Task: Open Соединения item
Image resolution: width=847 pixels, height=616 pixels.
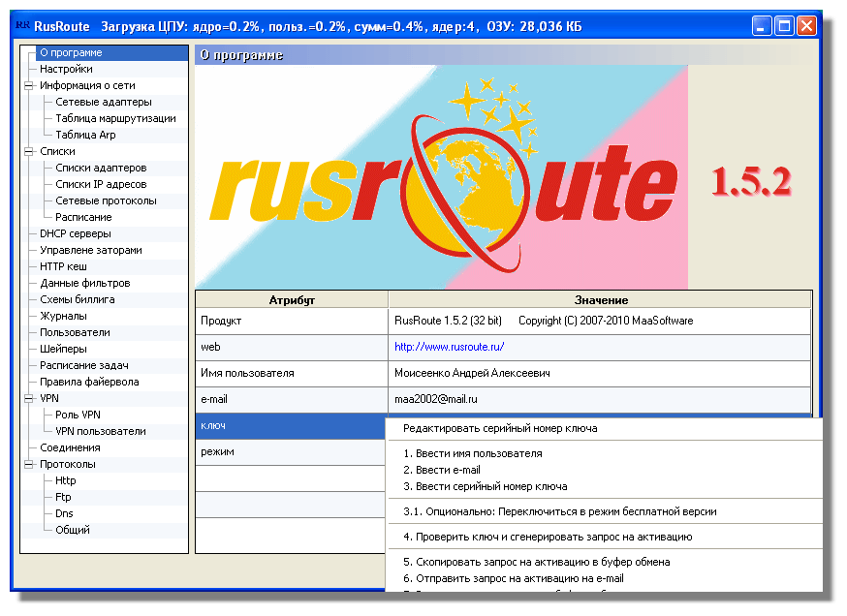Action: coord(70,447)
